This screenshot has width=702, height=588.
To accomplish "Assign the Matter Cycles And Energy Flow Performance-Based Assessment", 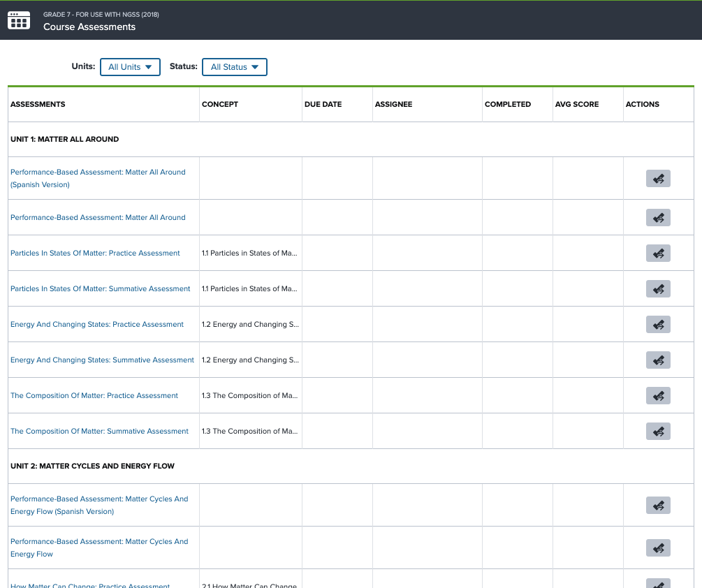I will click(658, 547).
